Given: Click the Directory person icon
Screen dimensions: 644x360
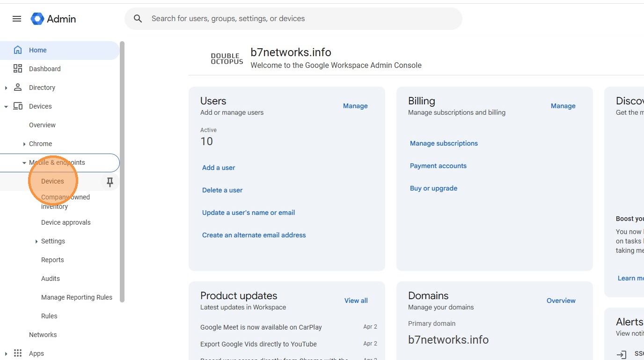Looking at the screenshot, I should [x=18, y=88].
